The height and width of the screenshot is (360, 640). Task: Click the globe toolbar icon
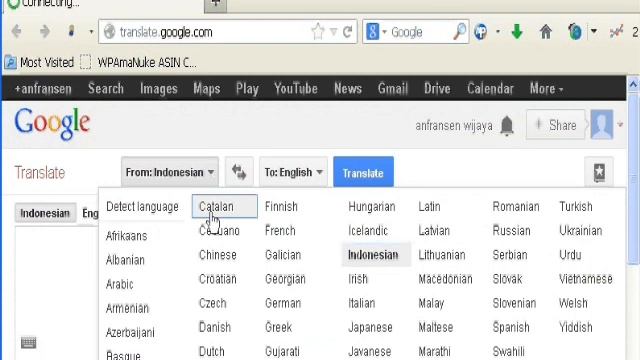point(575,31)
